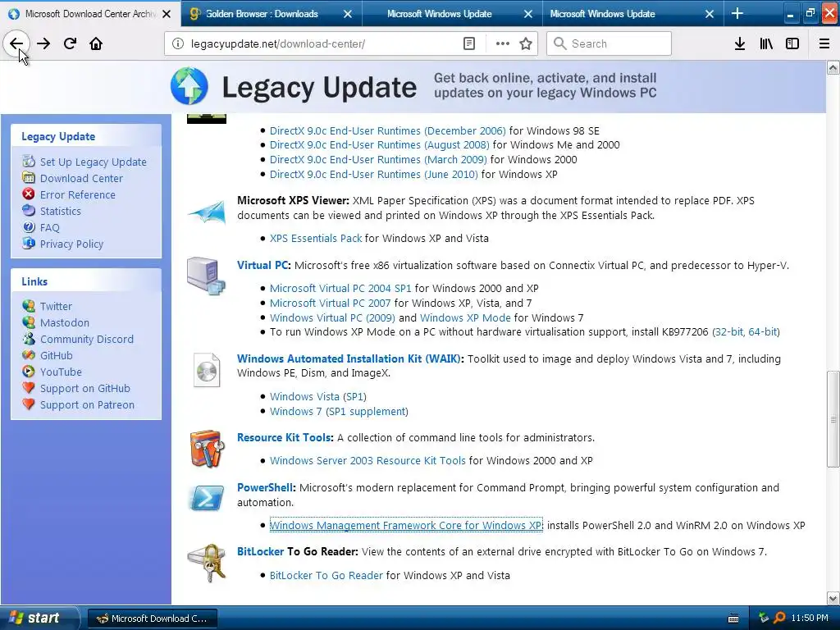The height and width of the screenshot is (630, 840).
Task: Open Windows Server 2003 Resource Kit Tools link
Action: [368, 461]
